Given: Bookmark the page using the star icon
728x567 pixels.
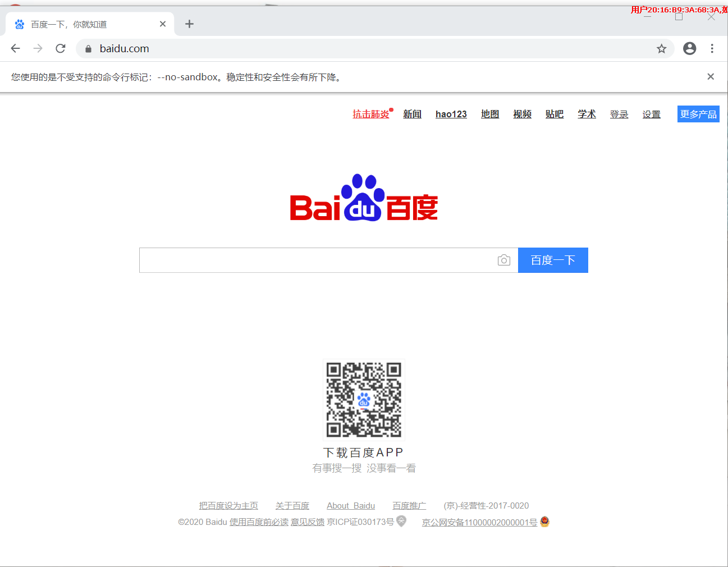Looking at the screenshot, I should click(x=661, y=48).
